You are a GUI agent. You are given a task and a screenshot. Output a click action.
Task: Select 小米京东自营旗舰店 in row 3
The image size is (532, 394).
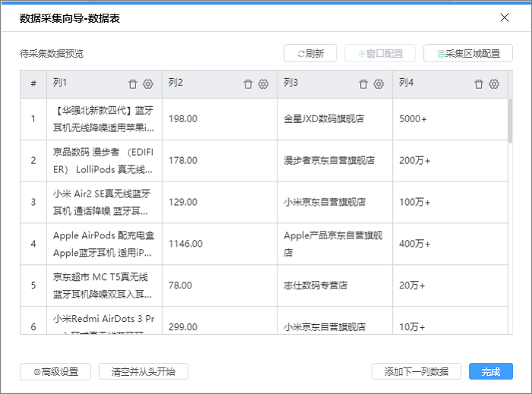coord(335,202)
